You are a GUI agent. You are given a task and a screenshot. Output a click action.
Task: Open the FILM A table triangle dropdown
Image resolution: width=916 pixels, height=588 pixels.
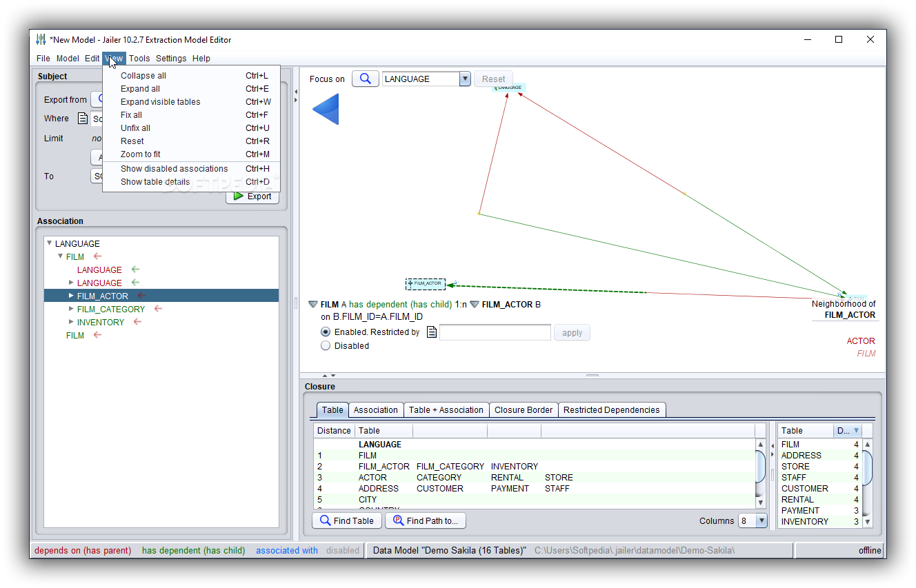313,304
